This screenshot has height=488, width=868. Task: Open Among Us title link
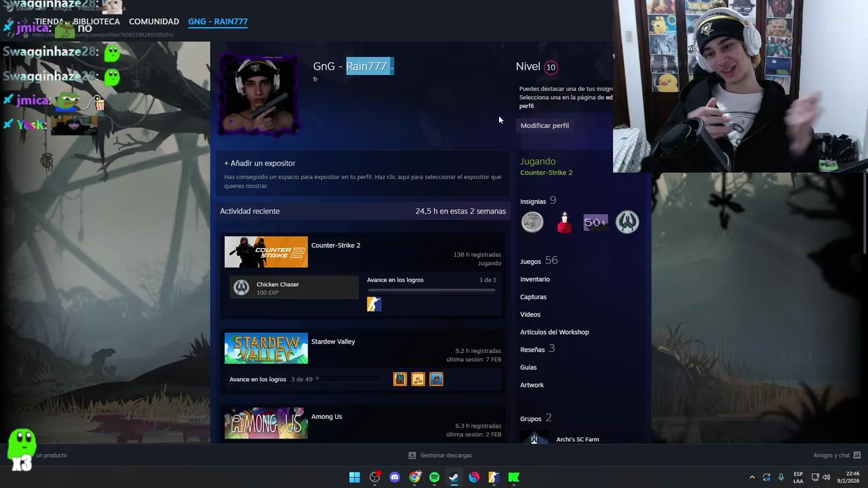(326, 417)
